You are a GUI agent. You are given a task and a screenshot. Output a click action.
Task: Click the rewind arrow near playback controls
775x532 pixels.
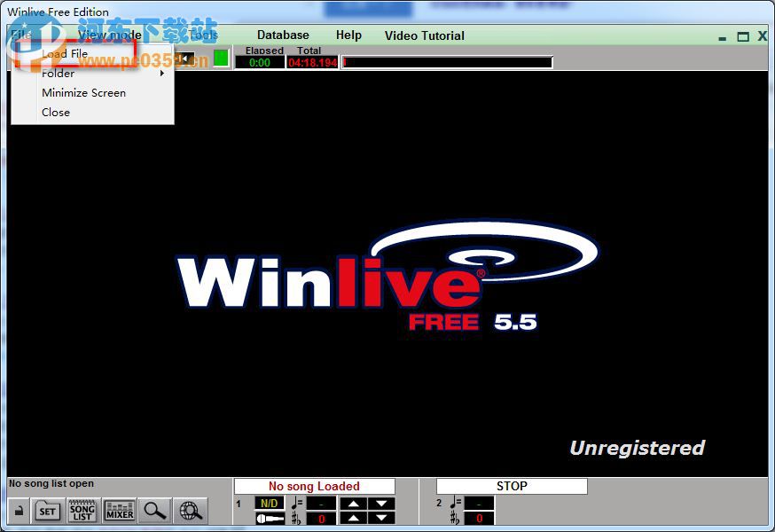(x=184, y=58)
